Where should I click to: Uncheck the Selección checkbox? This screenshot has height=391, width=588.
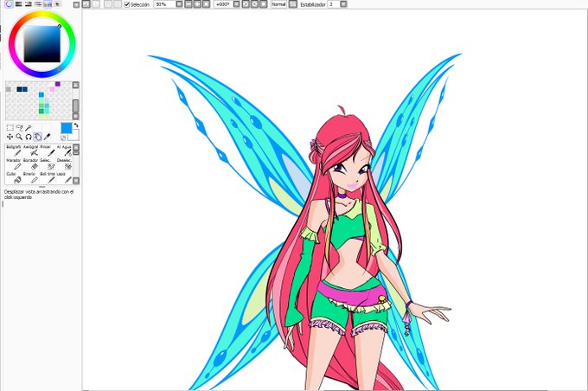point(127,4)
